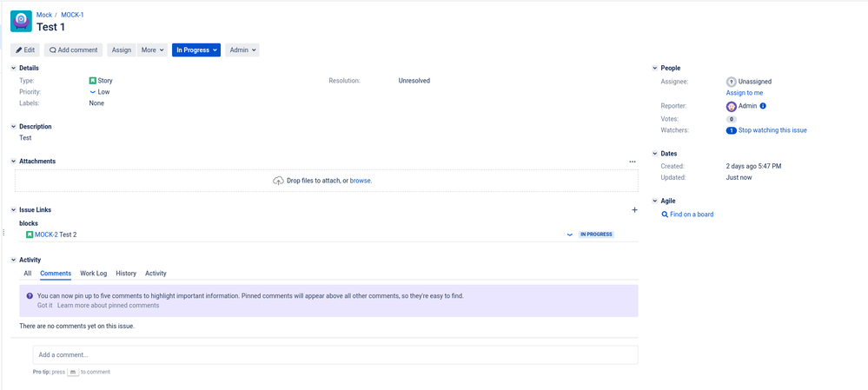The width and height of the screenshot is (868, 390).
Task: Click the Edit button
Action: click(25, 50)
